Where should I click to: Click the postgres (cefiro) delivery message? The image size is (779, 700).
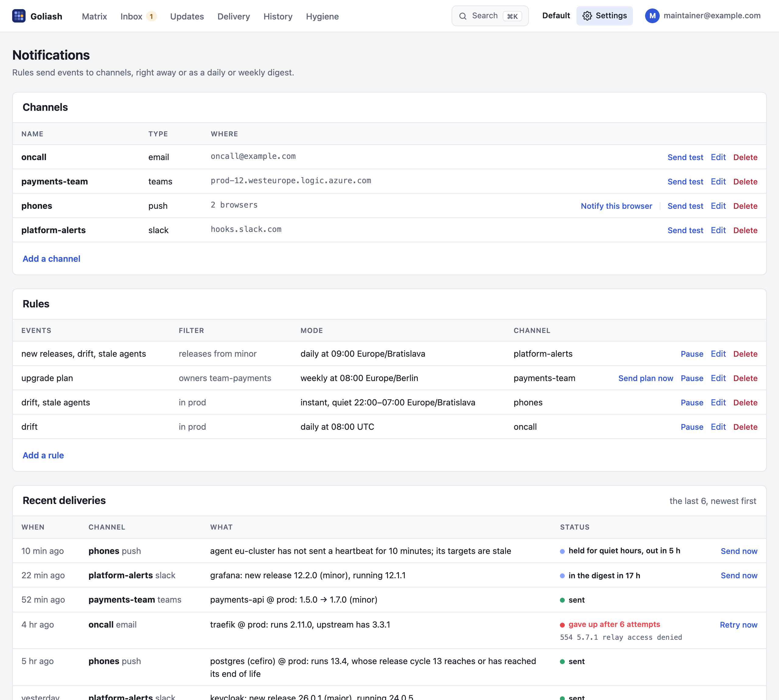(373, 667)
